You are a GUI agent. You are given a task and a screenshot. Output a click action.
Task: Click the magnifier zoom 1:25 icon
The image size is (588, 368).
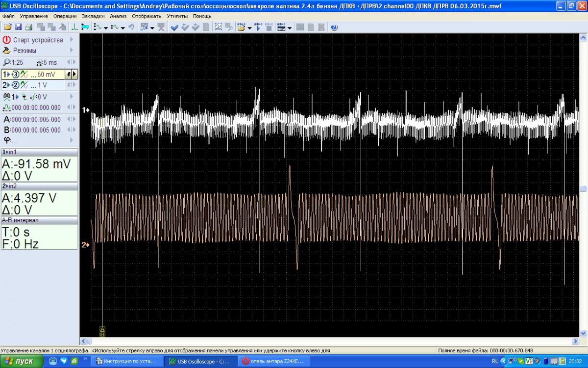click(x=6, y=62)
